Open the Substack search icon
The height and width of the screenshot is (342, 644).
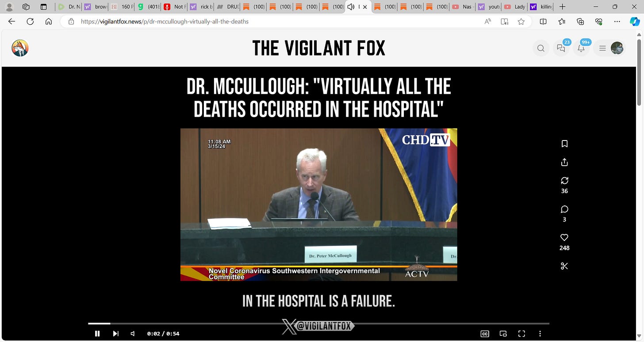[x=541, y=48]
